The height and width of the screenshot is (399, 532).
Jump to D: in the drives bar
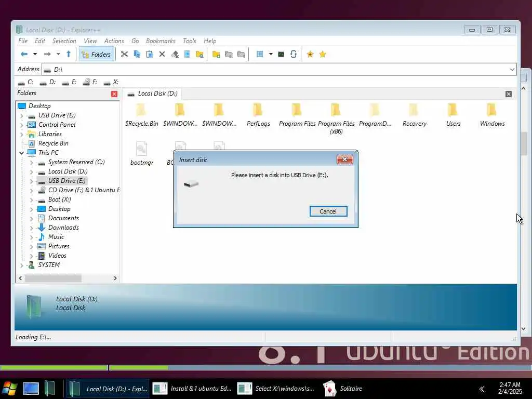(48, 82)
